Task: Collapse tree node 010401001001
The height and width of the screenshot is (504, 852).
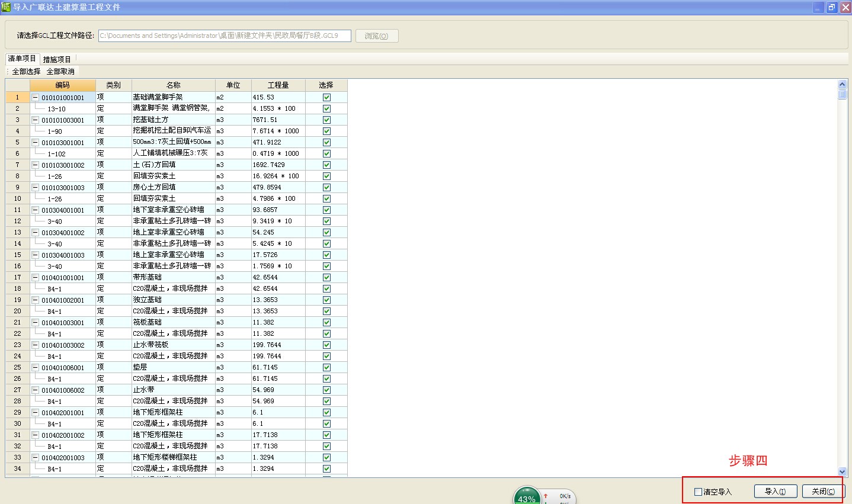Action: [36, 277]
